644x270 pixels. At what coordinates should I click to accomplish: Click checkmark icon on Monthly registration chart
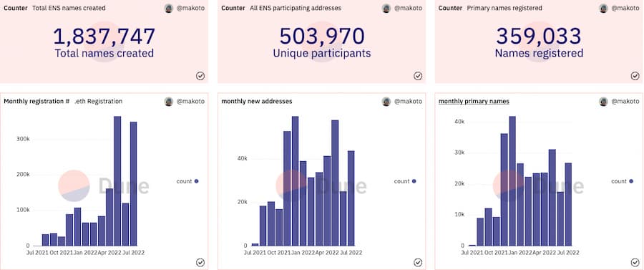(x=200, y=262)
